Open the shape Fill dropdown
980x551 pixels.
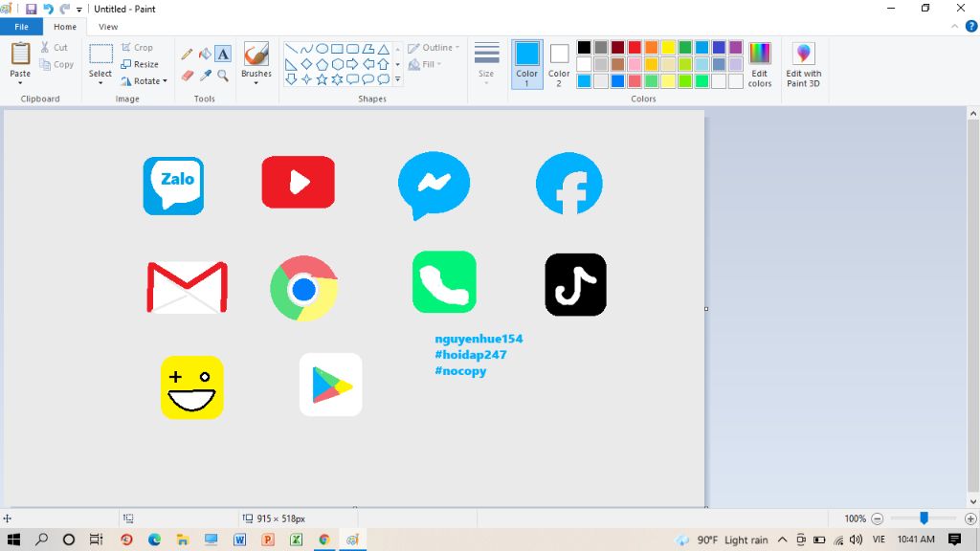pos(425,64)
